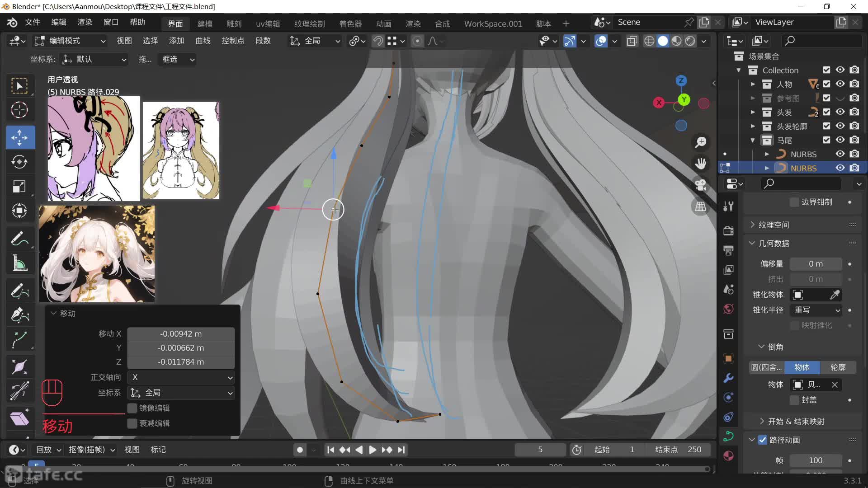This screenshot has width=868, height=488.
Task: Select 圆(四舍... bevel mode button
Action: coord(766,367)
